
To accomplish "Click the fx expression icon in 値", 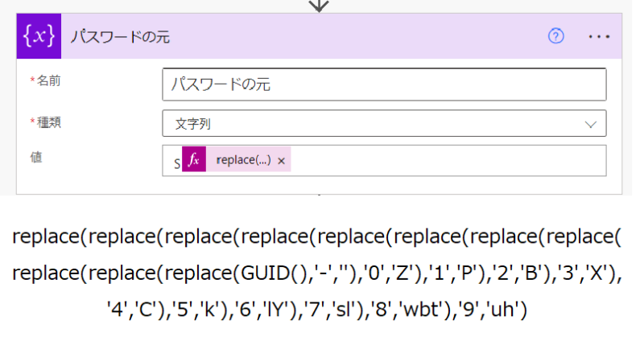I will [193, 161].
